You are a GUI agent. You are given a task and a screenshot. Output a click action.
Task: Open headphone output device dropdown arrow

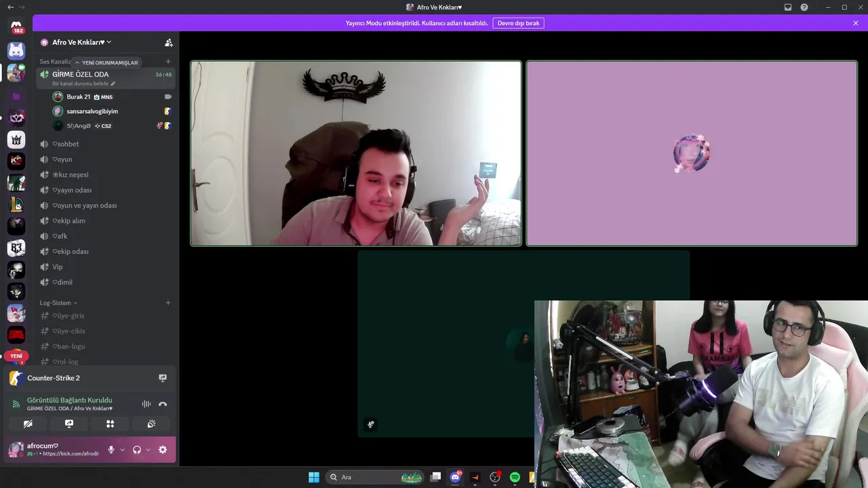148,449
